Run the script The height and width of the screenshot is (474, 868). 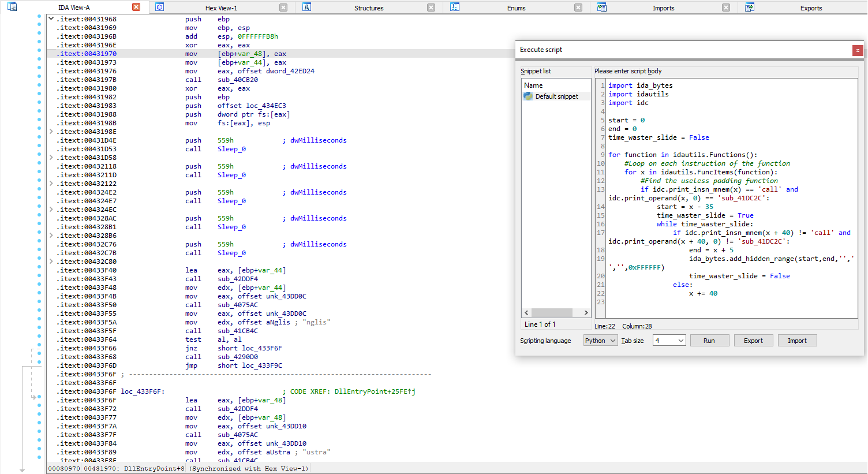(709, 341)
